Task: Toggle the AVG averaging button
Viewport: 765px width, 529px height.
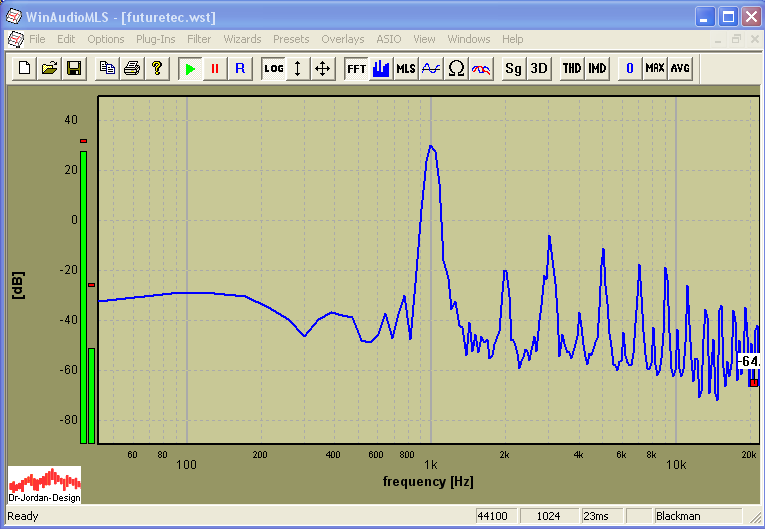Action: 680,68
